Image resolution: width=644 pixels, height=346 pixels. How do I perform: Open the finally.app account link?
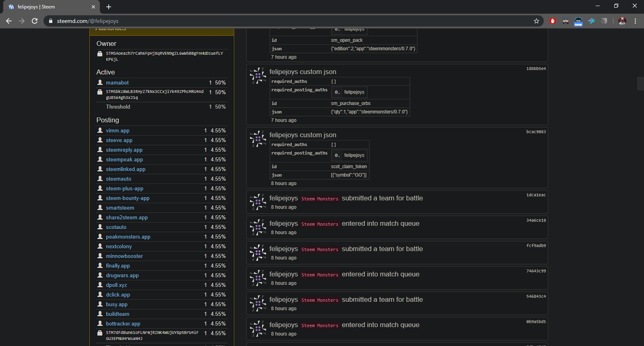point(118,266)
